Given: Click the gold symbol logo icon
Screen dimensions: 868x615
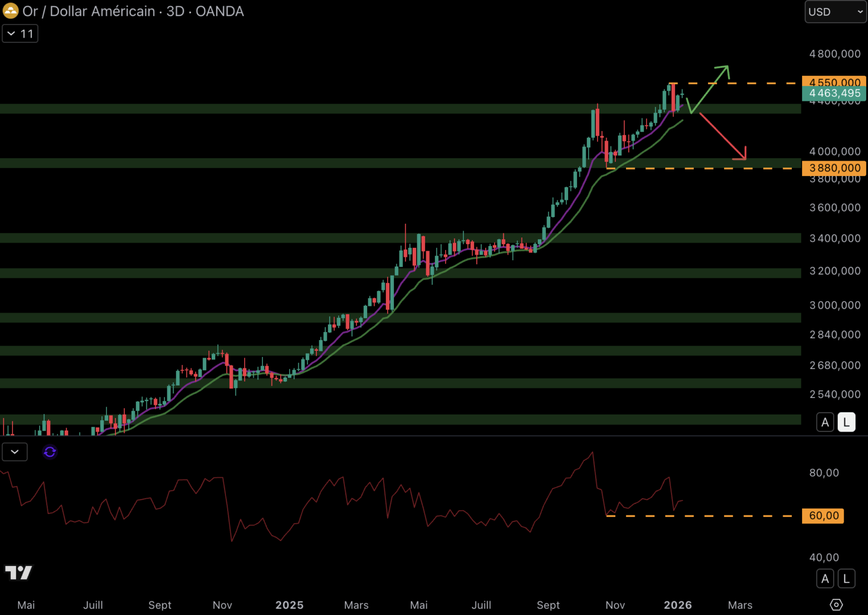Looking at the screenshot, I should (10, 11).
